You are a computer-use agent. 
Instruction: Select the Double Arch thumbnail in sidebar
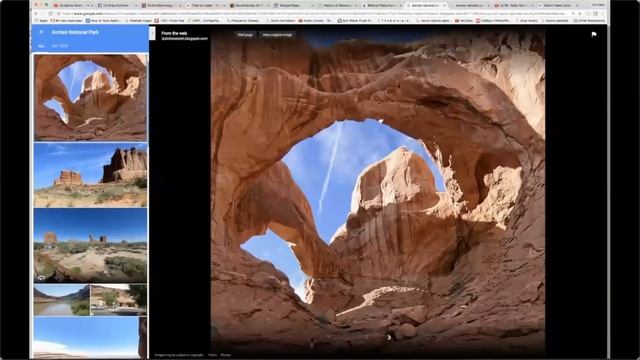[x=91, y=98]
